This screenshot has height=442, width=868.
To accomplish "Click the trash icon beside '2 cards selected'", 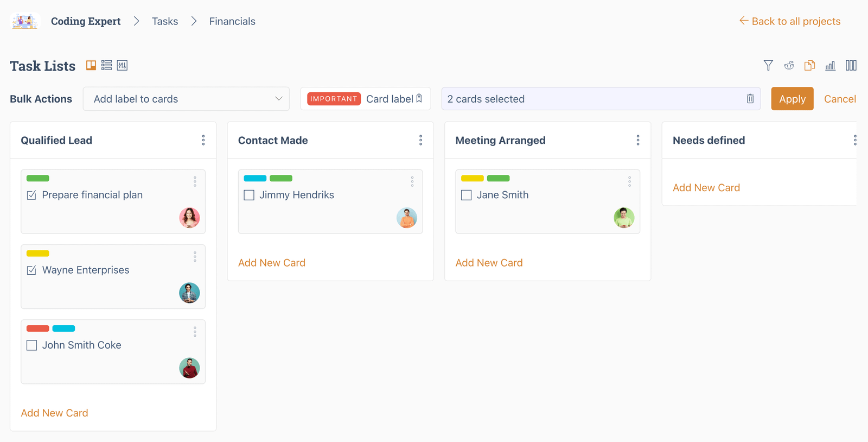I will (x=750, y=99).
